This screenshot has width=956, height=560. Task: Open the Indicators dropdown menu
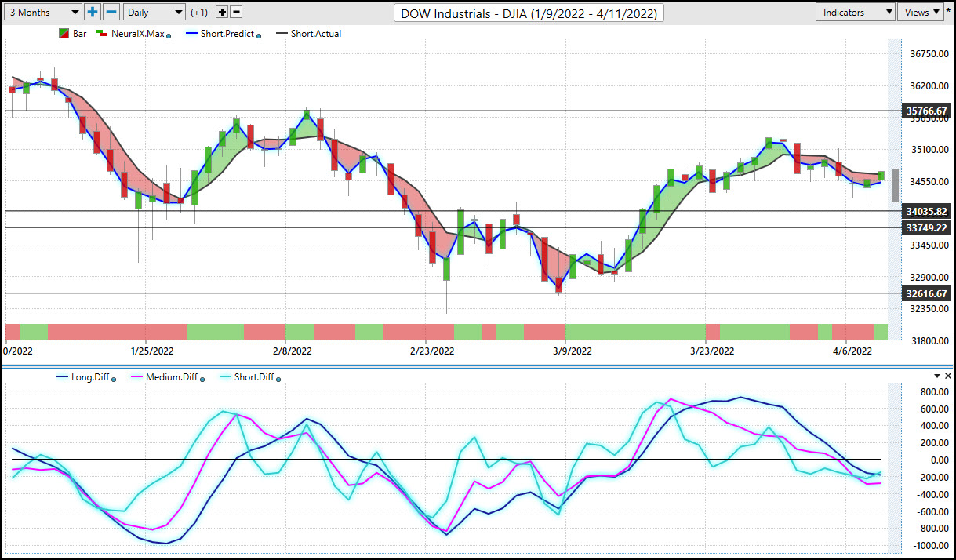coord(856,12)
